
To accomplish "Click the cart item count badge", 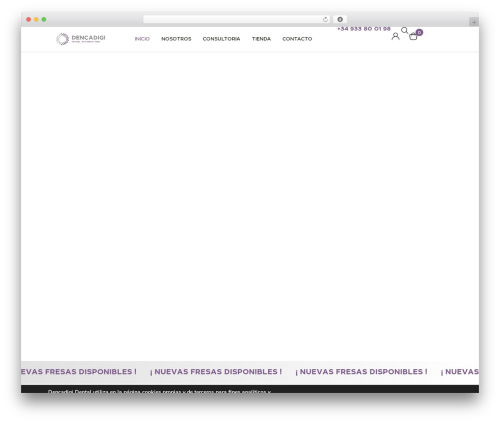I will point(419,32).
